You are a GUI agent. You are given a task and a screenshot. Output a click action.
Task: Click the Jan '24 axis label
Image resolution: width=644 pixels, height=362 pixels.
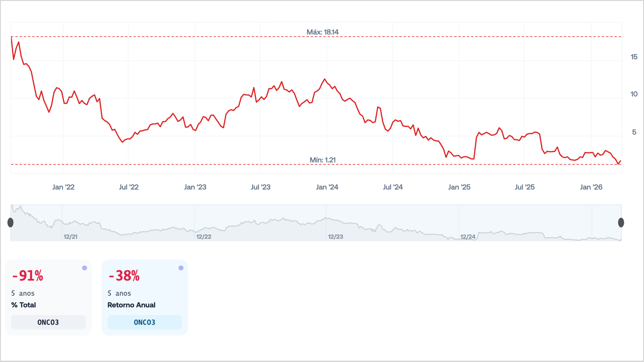click(x=327, y=187)
